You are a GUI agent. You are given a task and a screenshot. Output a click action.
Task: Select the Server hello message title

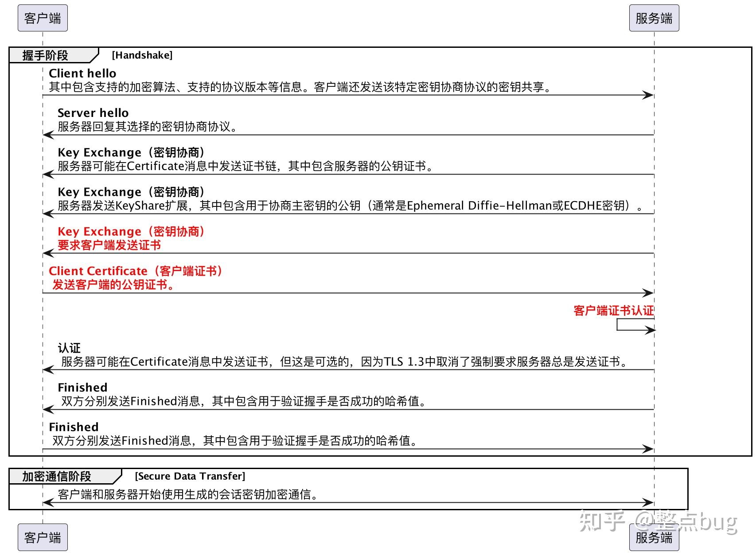(93, 113)
